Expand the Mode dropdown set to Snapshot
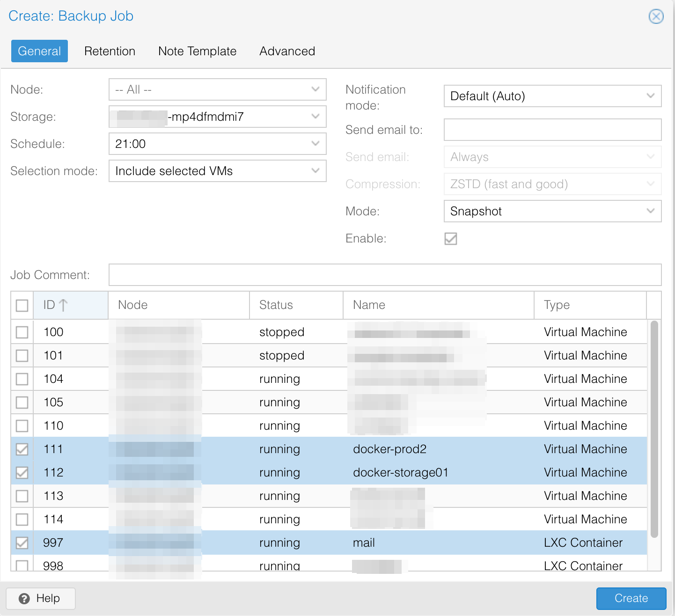 (x=650, y=211)
